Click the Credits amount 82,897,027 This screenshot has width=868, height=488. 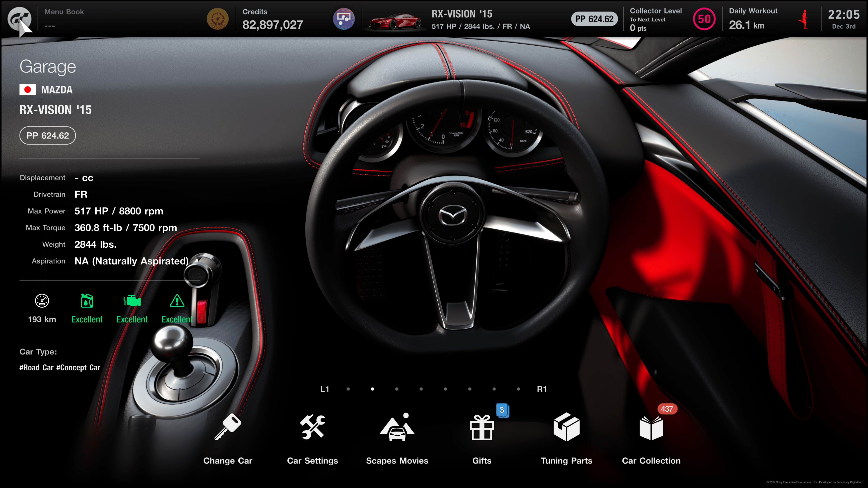click(273, 25)
